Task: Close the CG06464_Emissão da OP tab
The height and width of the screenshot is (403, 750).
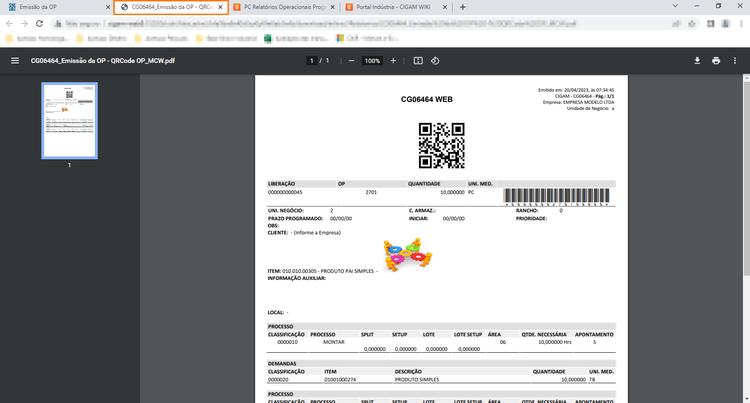Action: coord(220,7)
